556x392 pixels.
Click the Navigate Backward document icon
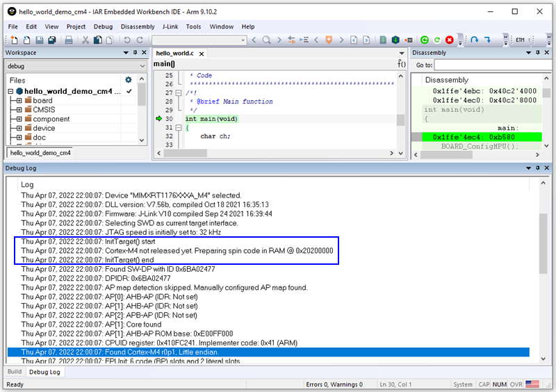click(x=354, y=40)
